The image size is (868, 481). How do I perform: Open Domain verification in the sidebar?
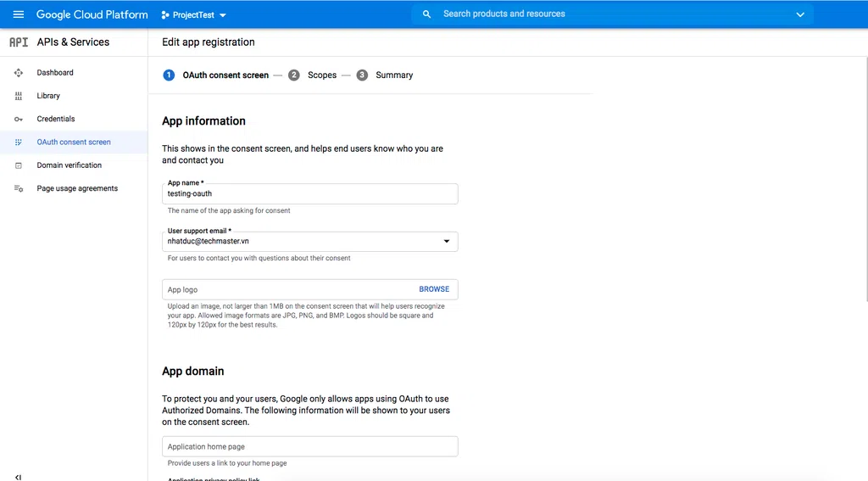(x=74, y=165)
